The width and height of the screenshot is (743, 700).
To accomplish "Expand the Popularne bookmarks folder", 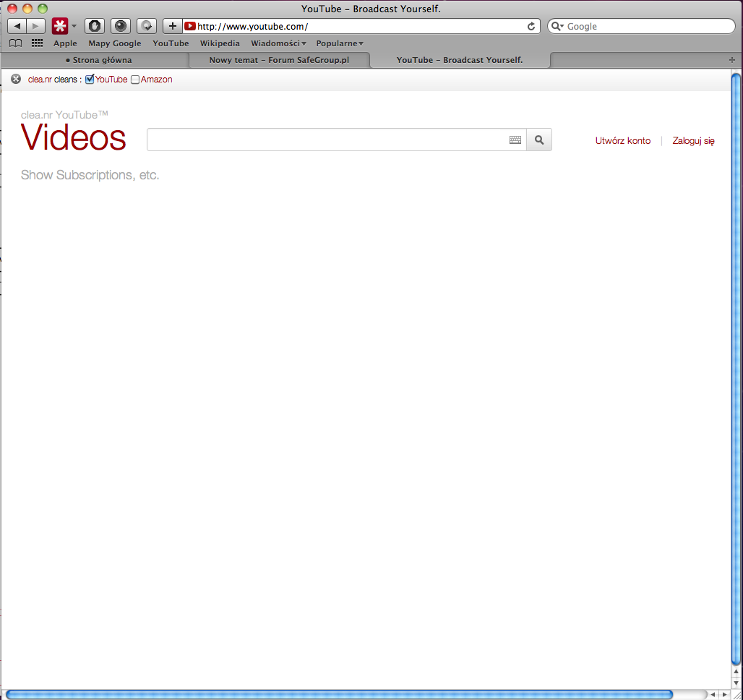I will (x=340, y=43).
